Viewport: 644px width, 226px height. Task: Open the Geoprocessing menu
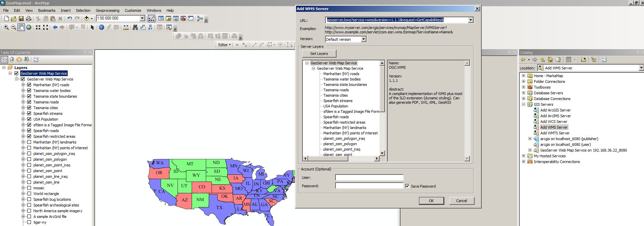(x=107, y=10)
